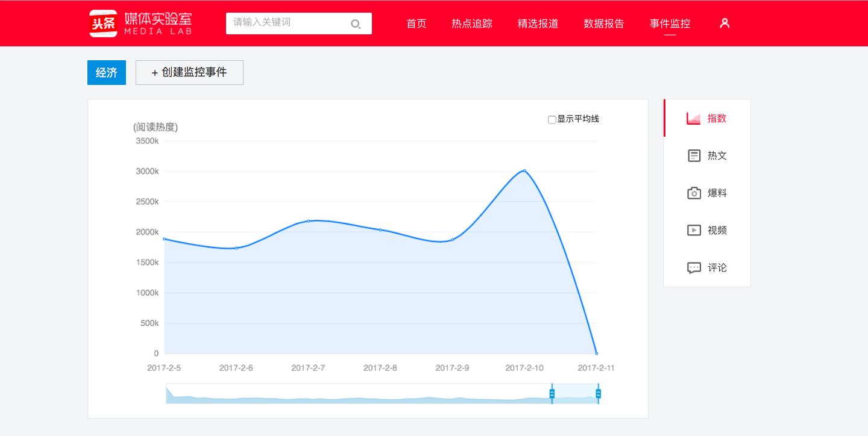Image resolution: width=868 pixels, height=436 pixels.
Task: Open the 首页 menu item
Action: coord(416,23)
